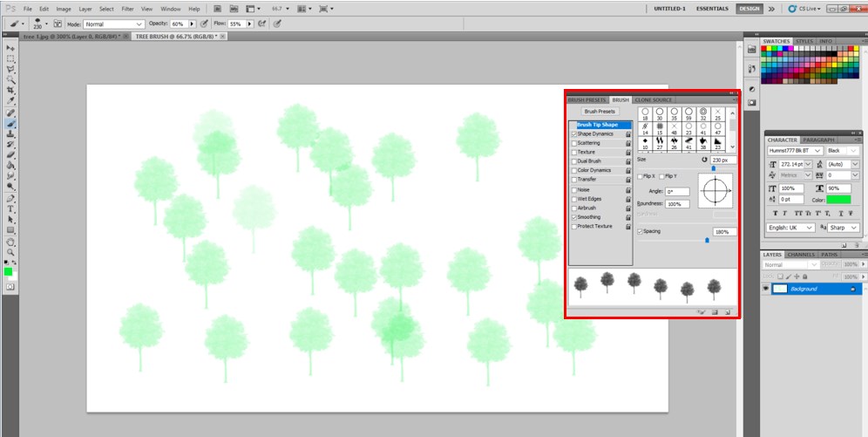868x437 pixels.
Task: Click the Angle input field
Action: (677, 192)
